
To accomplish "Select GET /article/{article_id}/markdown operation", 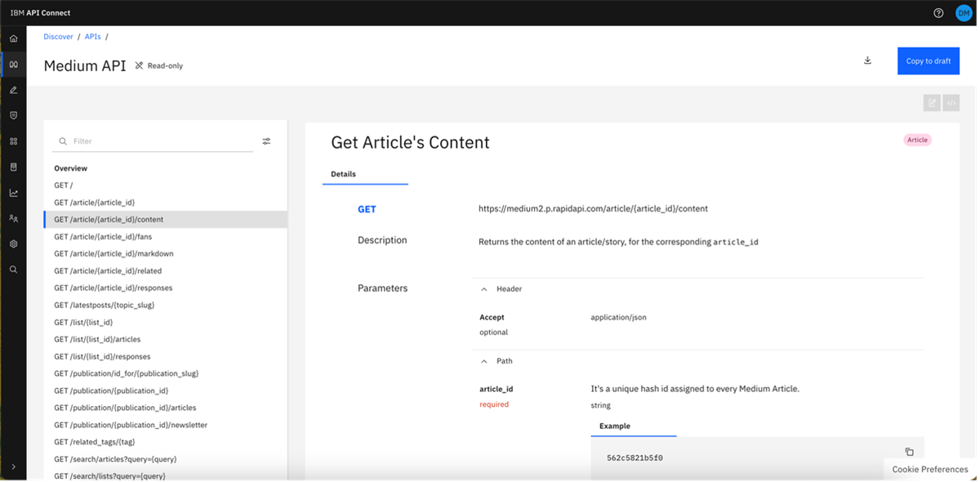I will click(x=166, y=254).
